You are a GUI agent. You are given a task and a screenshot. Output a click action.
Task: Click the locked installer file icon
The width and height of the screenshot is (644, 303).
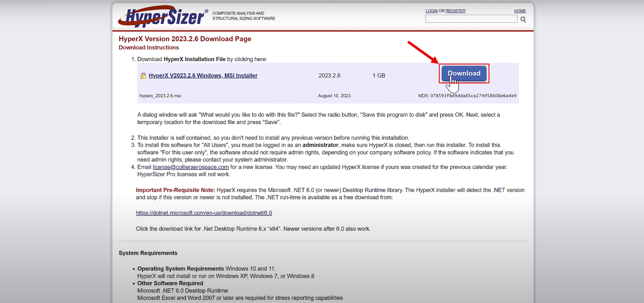click(x=143, y=75)
